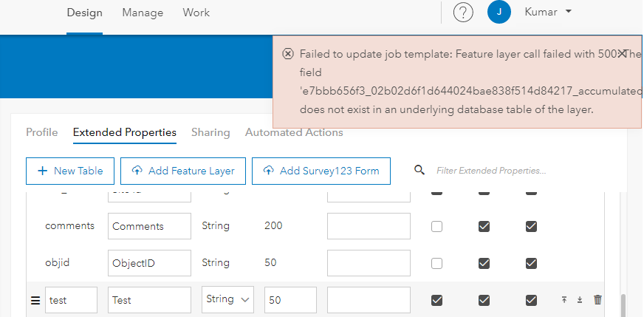The image size is (644, 317).
Task: Dismiss the error notification with X
Action: (x=622, y=53)
